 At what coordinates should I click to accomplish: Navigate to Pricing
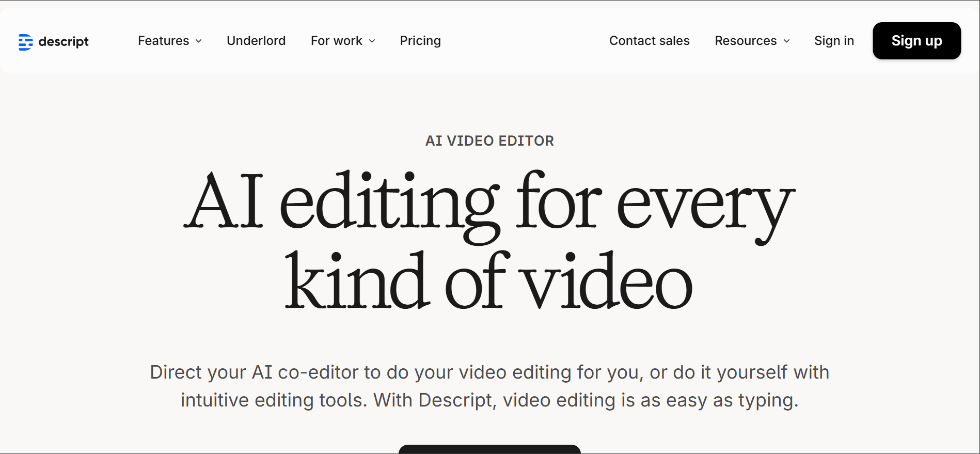tap(420, 41)
